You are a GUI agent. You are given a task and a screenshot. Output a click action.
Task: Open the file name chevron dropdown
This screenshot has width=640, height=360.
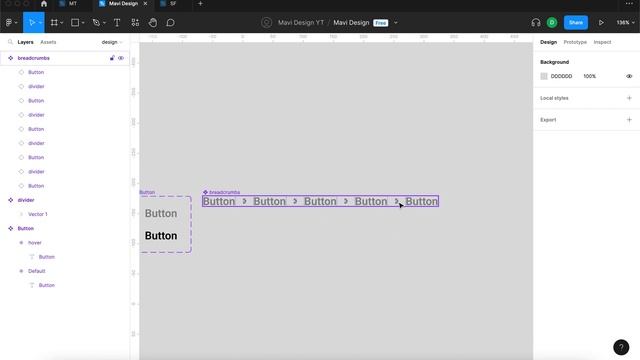coord(396,23)
